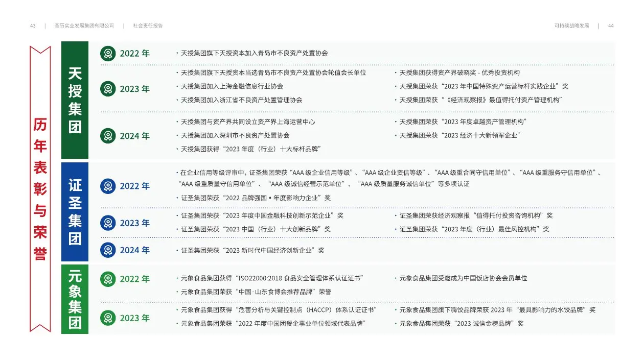Click line 元象食品集团荣获“2023 诚信金榜品牌”奖
This screenshot has height=362, width=644.
(459, 324)
